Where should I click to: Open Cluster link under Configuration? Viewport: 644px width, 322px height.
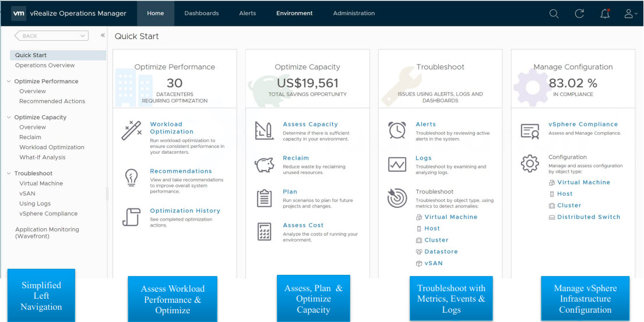(569, 205)
